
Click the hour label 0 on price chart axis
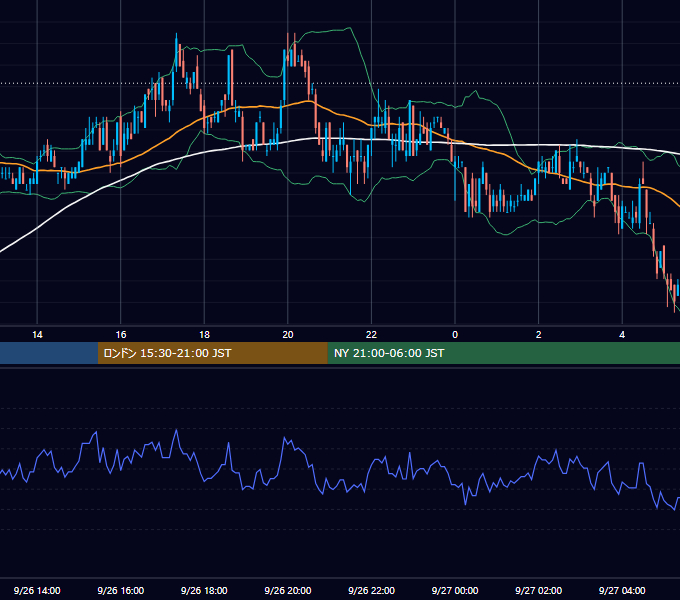(455, 335)
